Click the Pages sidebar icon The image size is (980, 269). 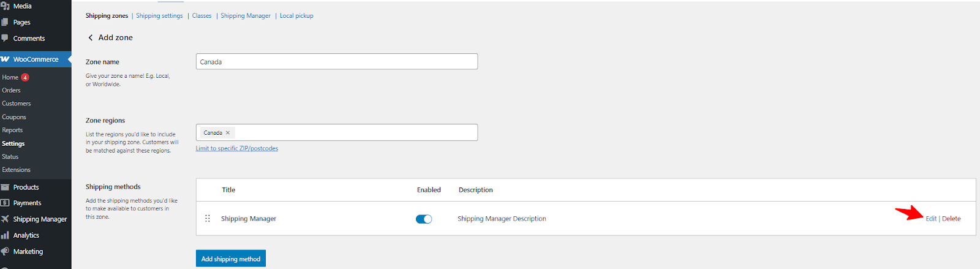click(5, 22)
